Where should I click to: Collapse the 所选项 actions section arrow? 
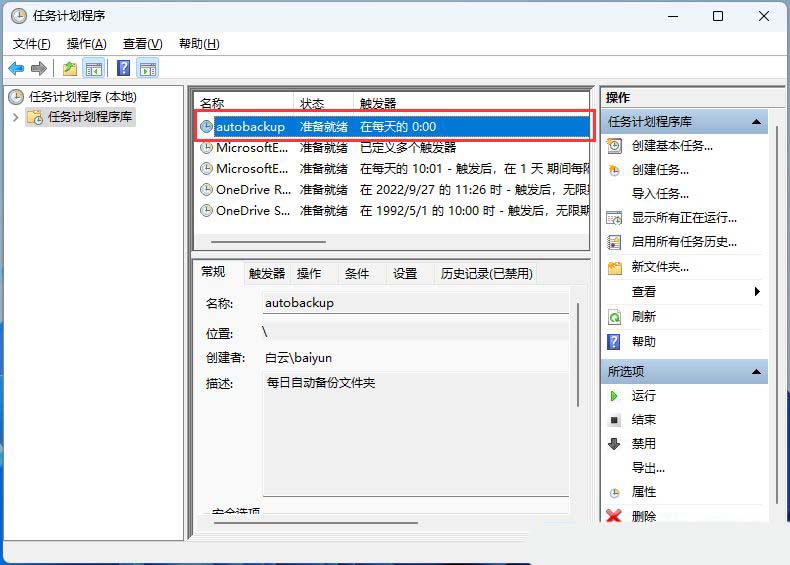click(x=756, y=372)
